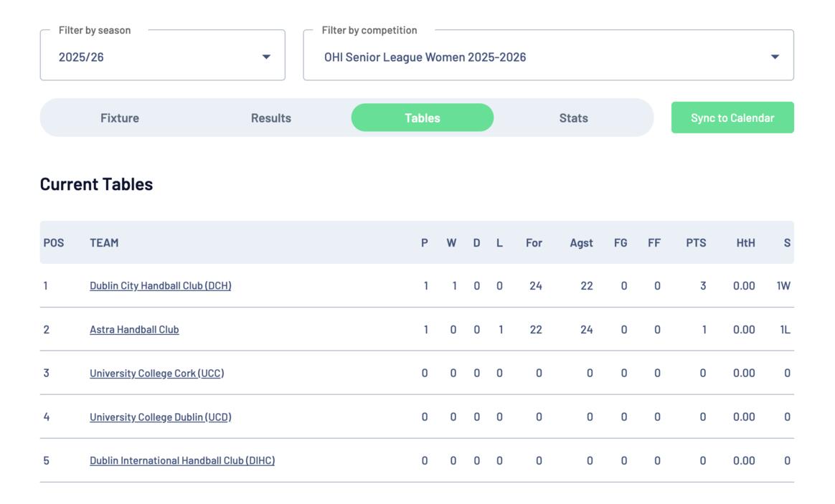The height and width of the screenshot is (504, 835).
Task: Expand the Filter by competition dropdown
Action: (x=548, y=57)
